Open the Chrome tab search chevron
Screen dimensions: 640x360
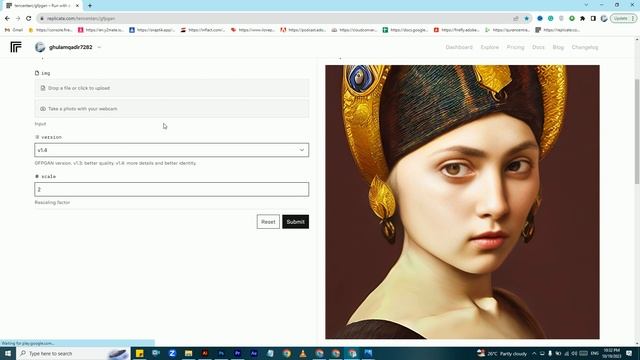point(586,5)
